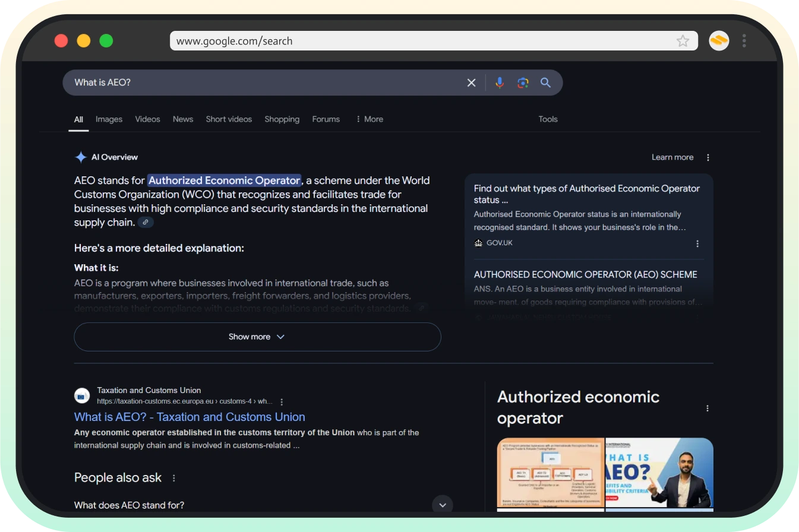Image resolution: width=799 pixels, height=532 pixels.
Task: Click the People also ask options menu
Action: coord(173,477)
